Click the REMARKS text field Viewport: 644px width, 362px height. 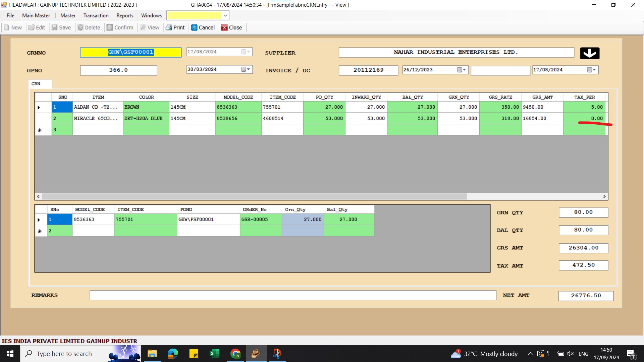click(292, 295)
